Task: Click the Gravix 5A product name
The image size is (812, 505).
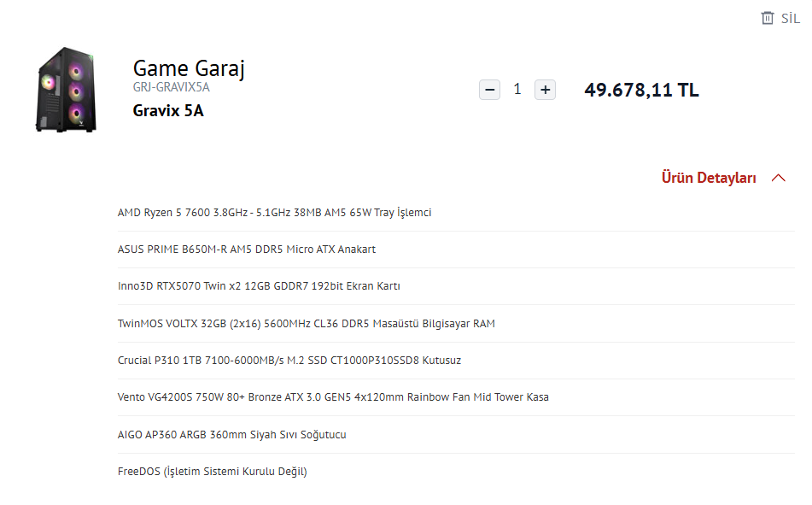Action: pyautogui.click(x=168, y=110)
